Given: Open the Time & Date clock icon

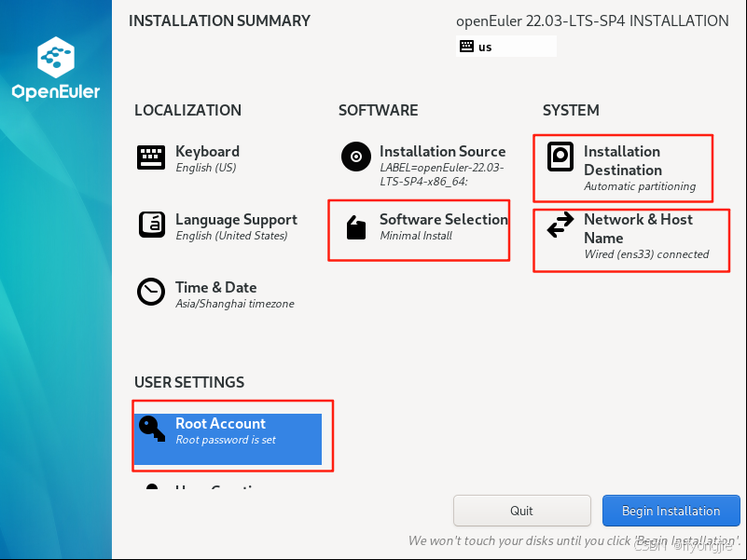Looking at the screenshot, I should coord(151,292).
